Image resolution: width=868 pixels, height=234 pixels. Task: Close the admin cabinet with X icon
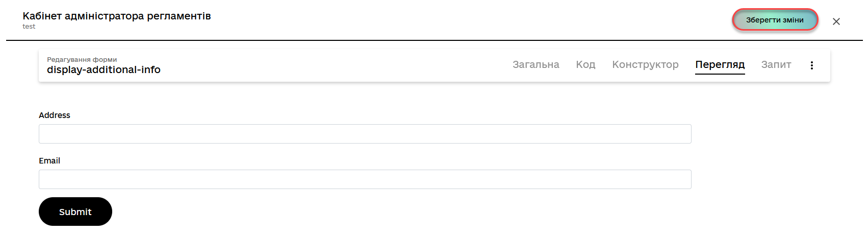836,21
